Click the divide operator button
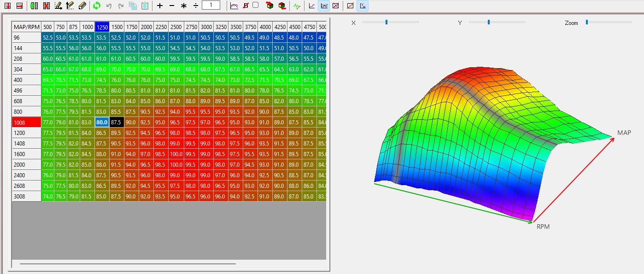Screen dimensions: 644x274 [195, 6]
